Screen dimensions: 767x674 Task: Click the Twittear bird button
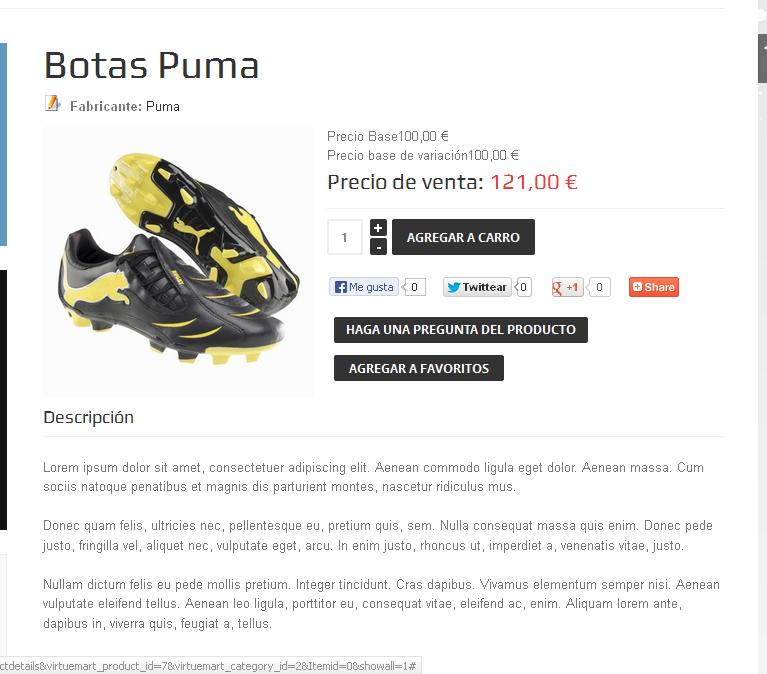[477, 287]
